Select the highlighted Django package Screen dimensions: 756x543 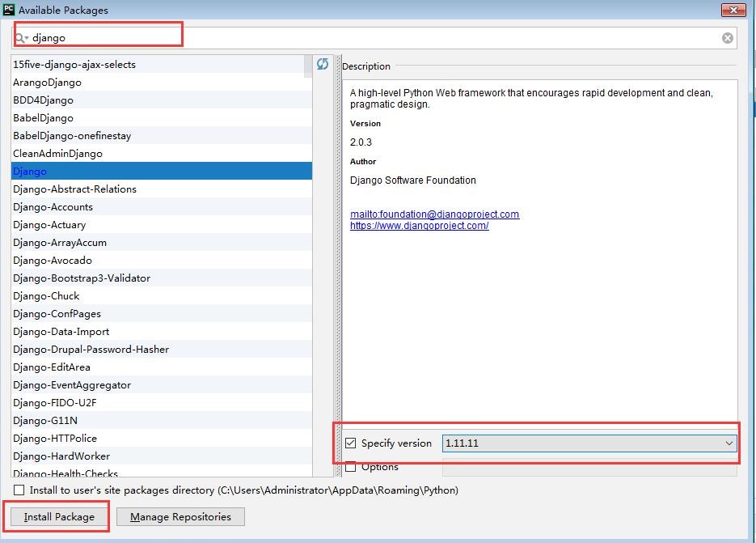click(162, 171)
